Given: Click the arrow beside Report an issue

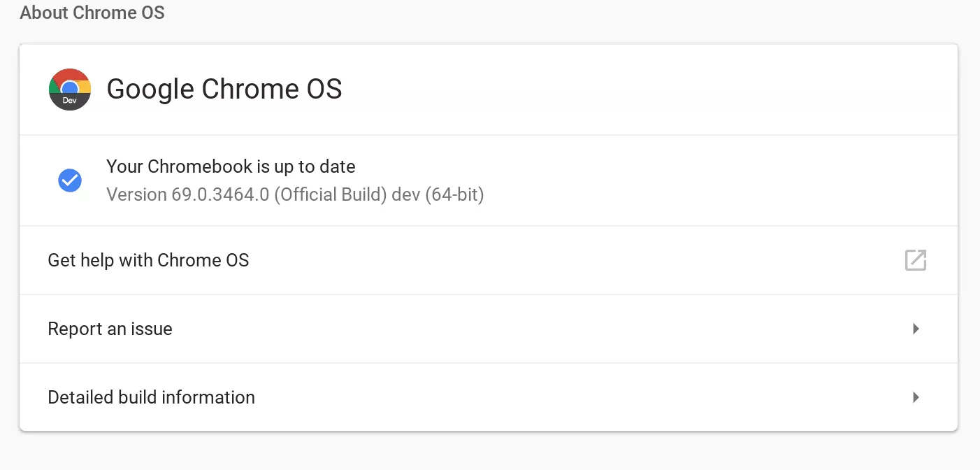Looking at the screenshot, I should click(916, 329).
